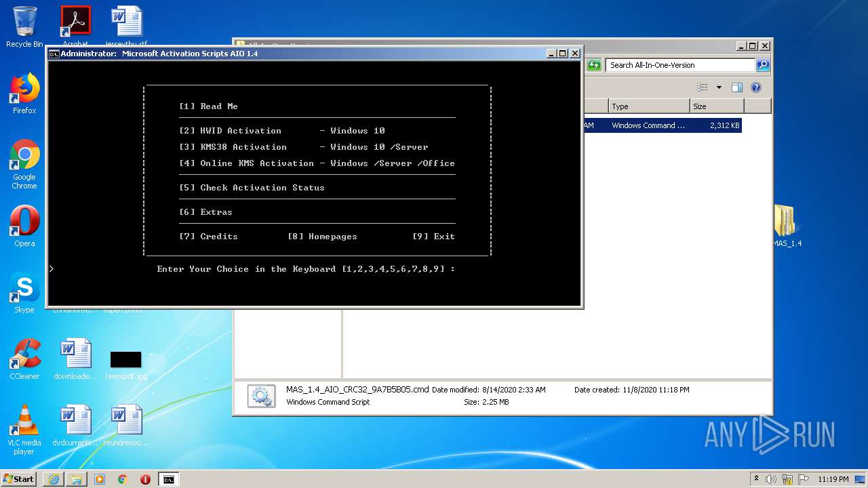Open the 'downloade...' Word document icon
868x488 pixels.
pyautogui.click(x=75, y=359)
